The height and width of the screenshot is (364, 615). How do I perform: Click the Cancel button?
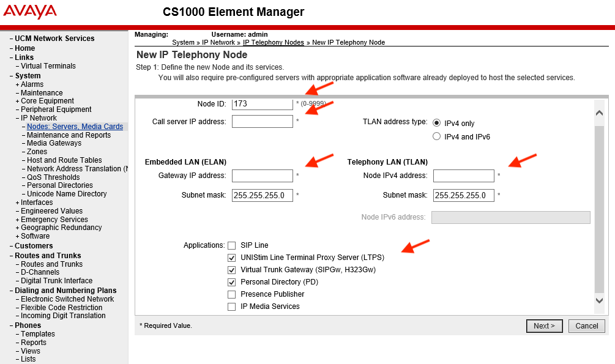[x=587, y=326]
